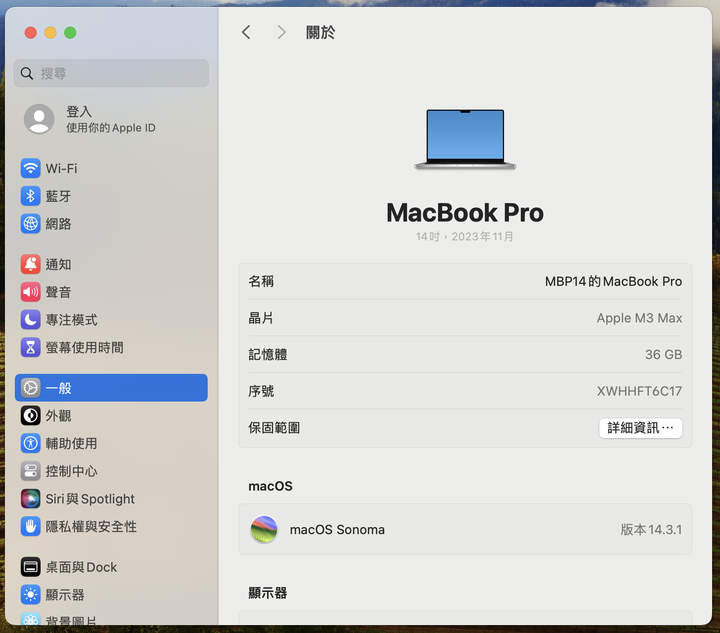
Task: Select 專注模式 sidebar label
Action: (71, 319)
